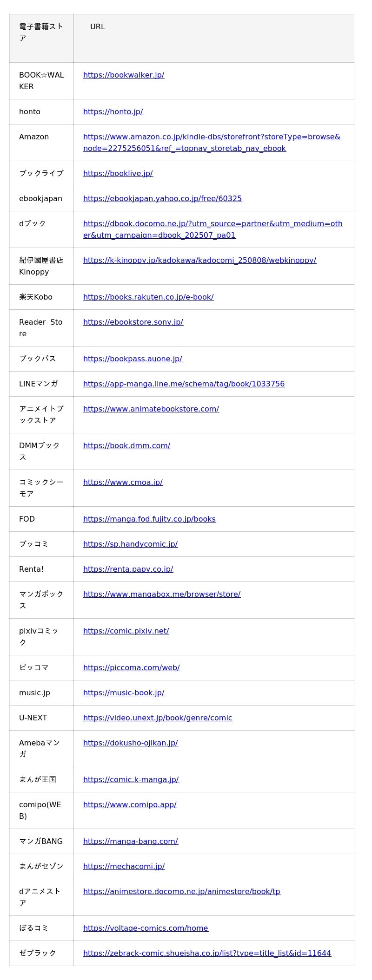372x980 pixels.
Task: Open the k-kinoppy.jp Kinoppy link
Action: click(x=199, y=260)
